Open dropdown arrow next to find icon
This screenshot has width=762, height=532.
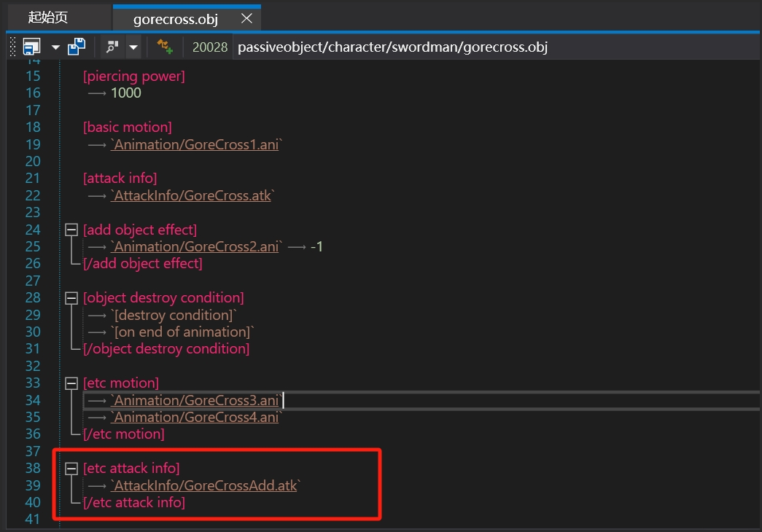133,48
